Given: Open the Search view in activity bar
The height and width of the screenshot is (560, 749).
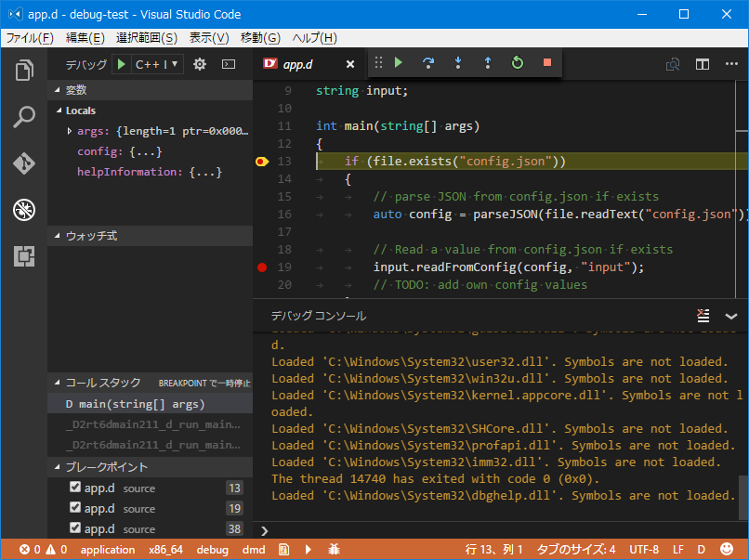Looking at the screenshot, I should click(24, 117).
